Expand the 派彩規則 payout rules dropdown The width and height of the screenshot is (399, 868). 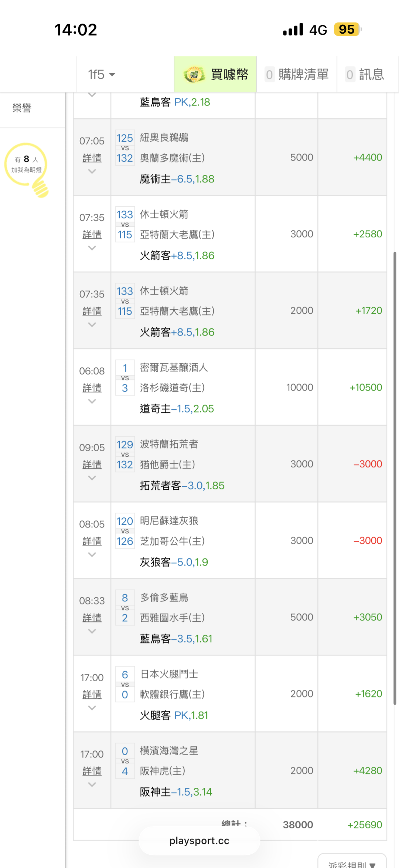[352, 864]
